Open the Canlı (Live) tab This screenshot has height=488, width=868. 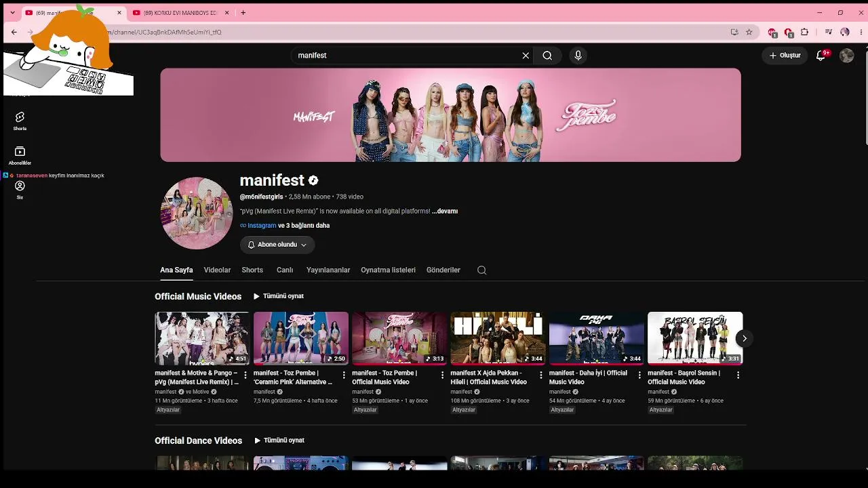coord(285,270)
